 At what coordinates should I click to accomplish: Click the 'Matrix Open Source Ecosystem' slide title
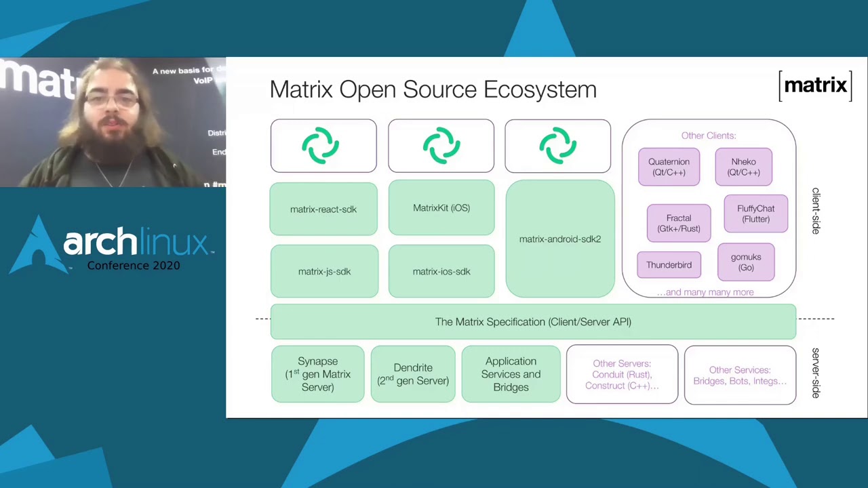[433, 89]
